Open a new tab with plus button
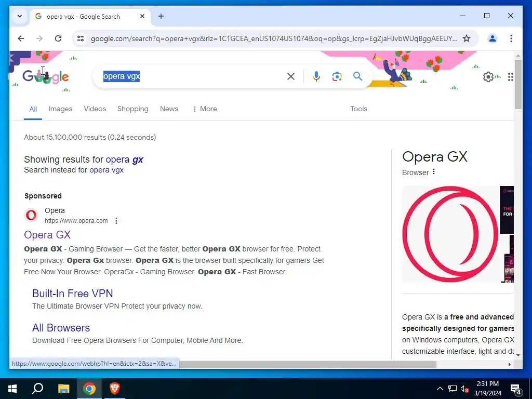 [x=161, y=16]
